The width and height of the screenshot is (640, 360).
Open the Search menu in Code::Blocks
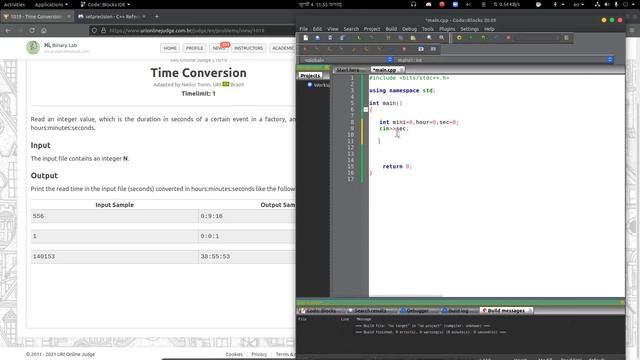point(351,29)
